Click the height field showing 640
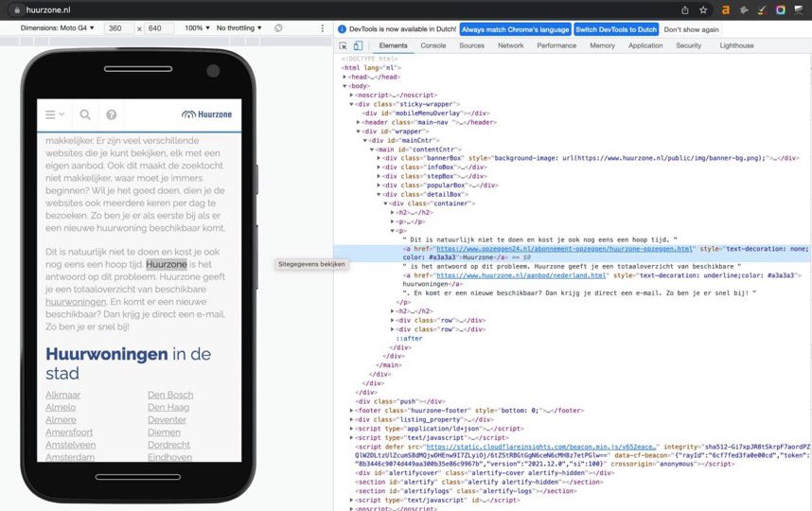Screen dimensions: 812x511 tap(158, 28)
